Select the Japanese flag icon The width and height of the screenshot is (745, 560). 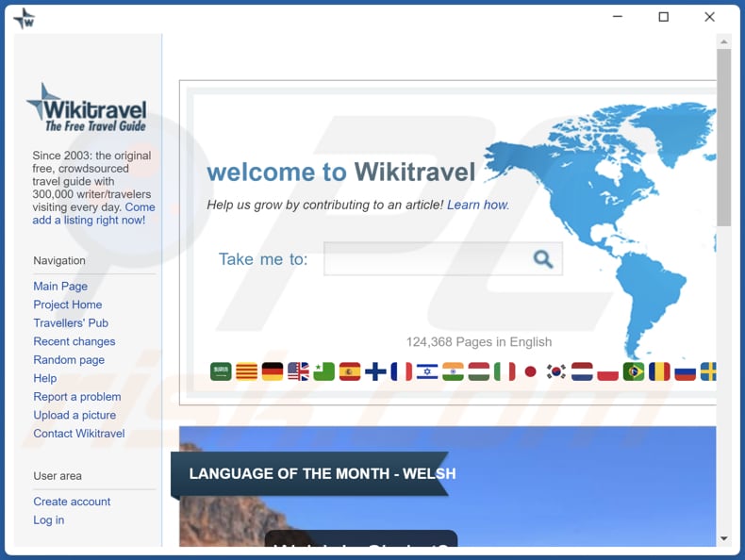530,371
